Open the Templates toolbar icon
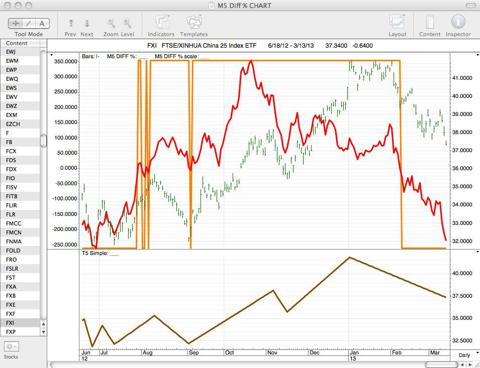 [x=194, y=23]
